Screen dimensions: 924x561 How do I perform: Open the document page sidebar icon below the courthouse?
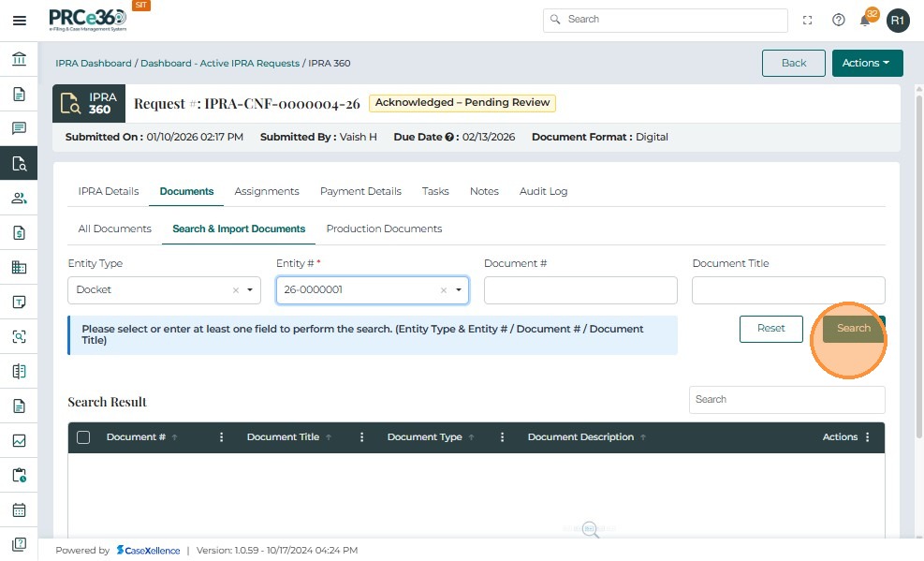19,94
